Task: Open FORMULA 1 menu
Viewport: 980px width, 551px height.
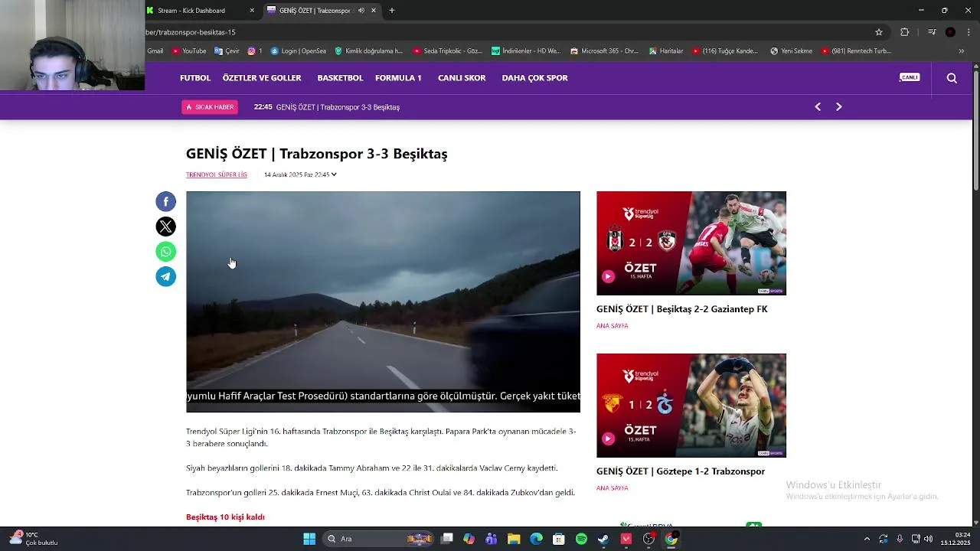Action: 398,78
